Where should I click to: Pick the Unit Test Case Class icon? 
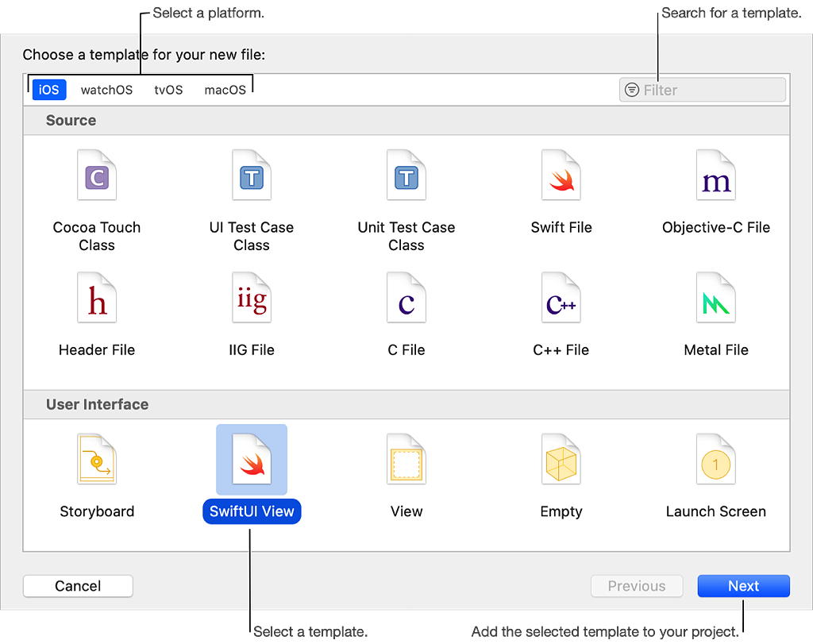tap(406, 175)
